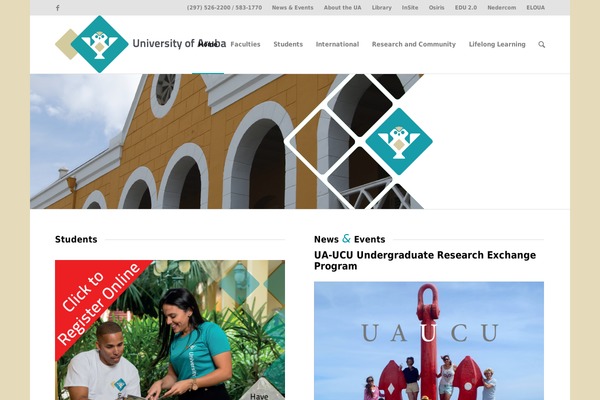
Task: Open UA-UCU Undergraduate Research Exchange Program headline
Action: point(425,260)
